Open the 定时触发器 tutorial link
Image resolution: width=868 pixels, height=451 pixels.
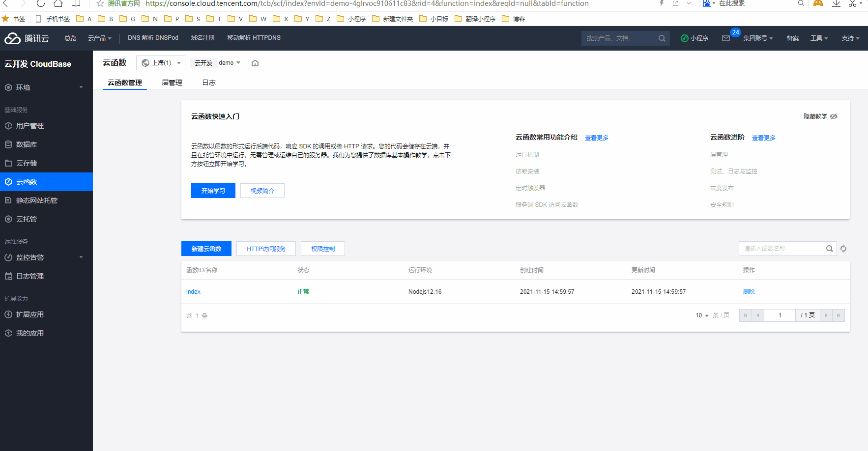tap(530, 188)
